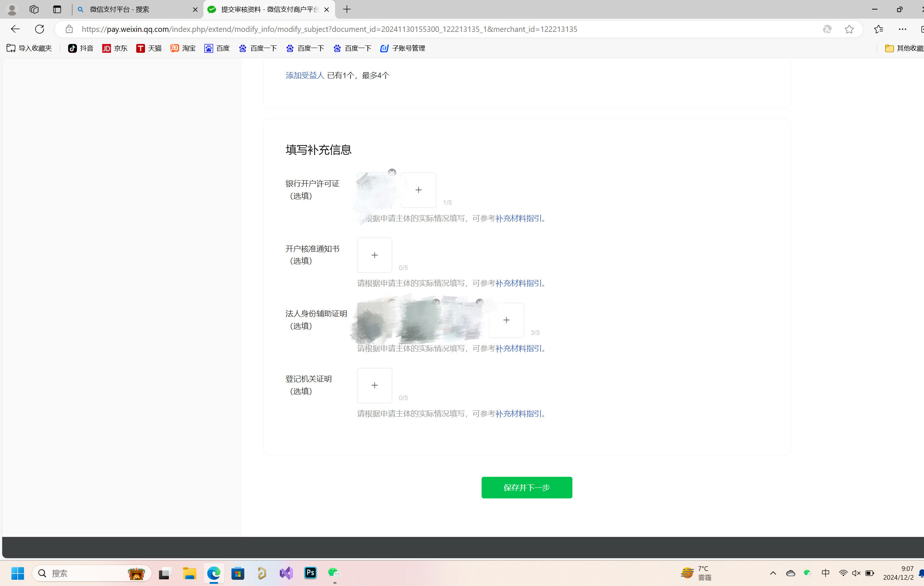Open 补充材料指引 link under 登记机关证明
The height and width of the screenshot is (586, 924).
(519, 414)
